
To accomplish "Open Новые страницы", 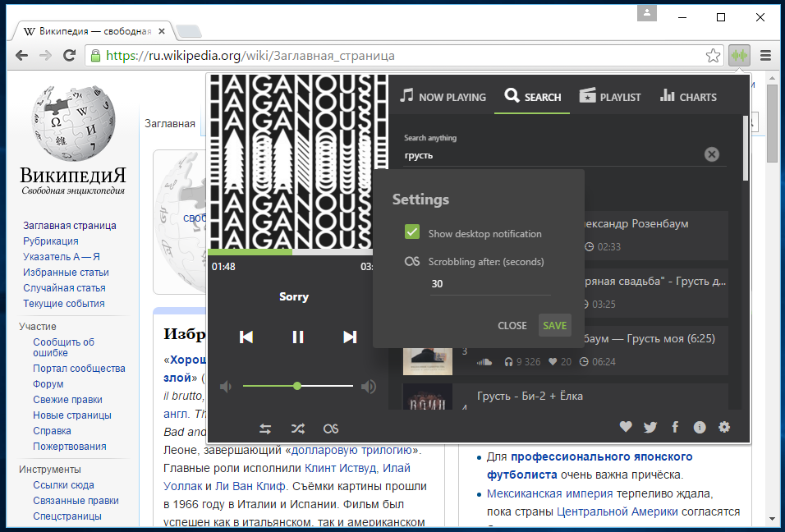I will click(72, 415).
